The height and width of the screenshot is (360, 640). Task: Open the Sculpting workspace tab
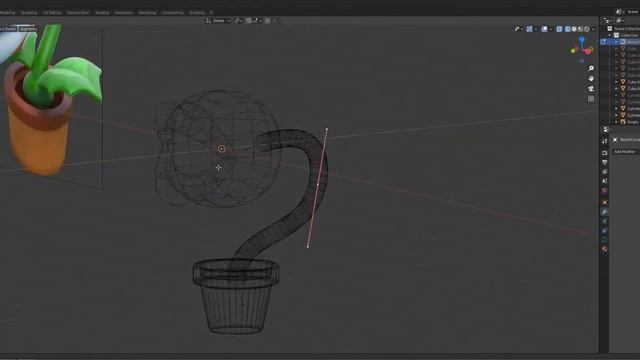tap(29, 13)
